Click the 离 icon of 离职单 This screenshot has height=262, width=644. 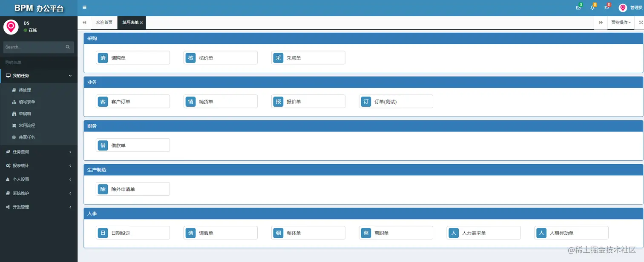coord(366,233)
